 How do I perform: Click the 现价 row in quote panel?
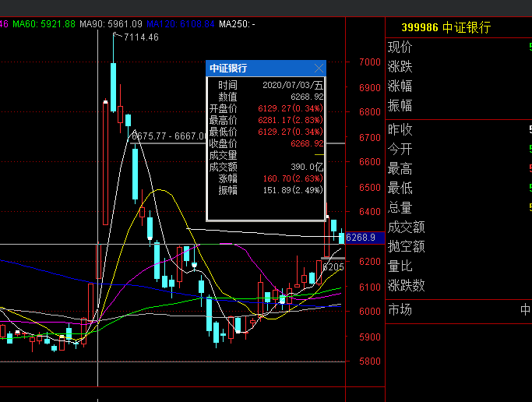point(400,48)
